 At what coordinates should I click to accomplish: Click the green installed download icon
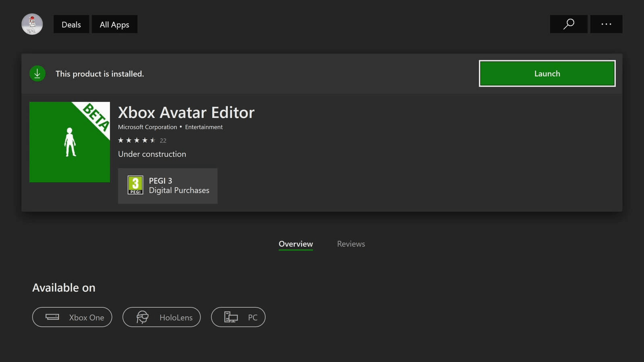click(37, 74)
